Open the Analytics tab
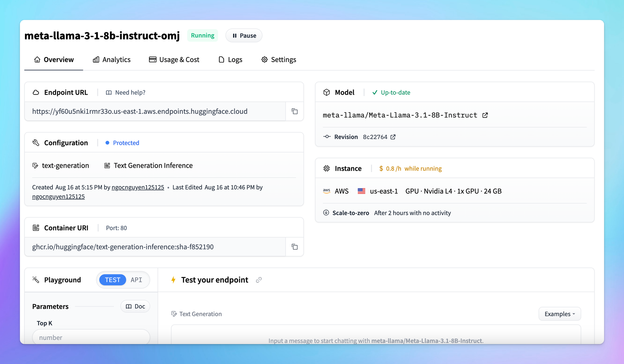The height and width of the screenshot is (364, 624). [x=112, y=60]
